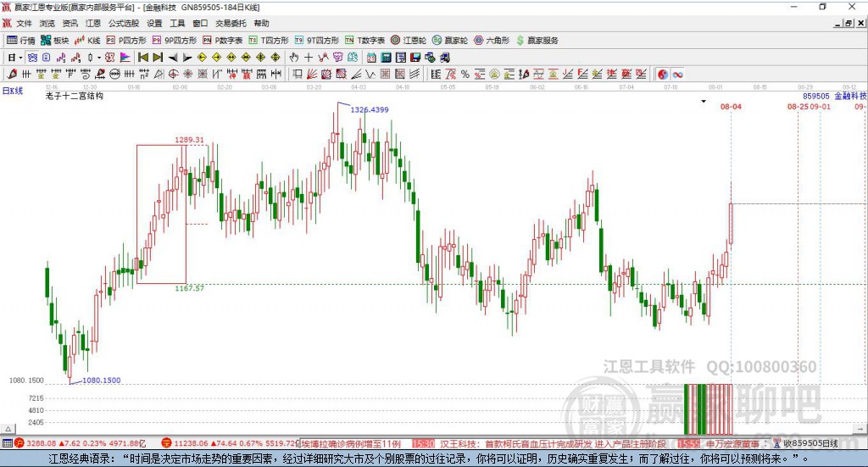The height and width of the screenshot is (467, 868).
Task: Click the blue infinity loop icon
Action: click(677, 74)
